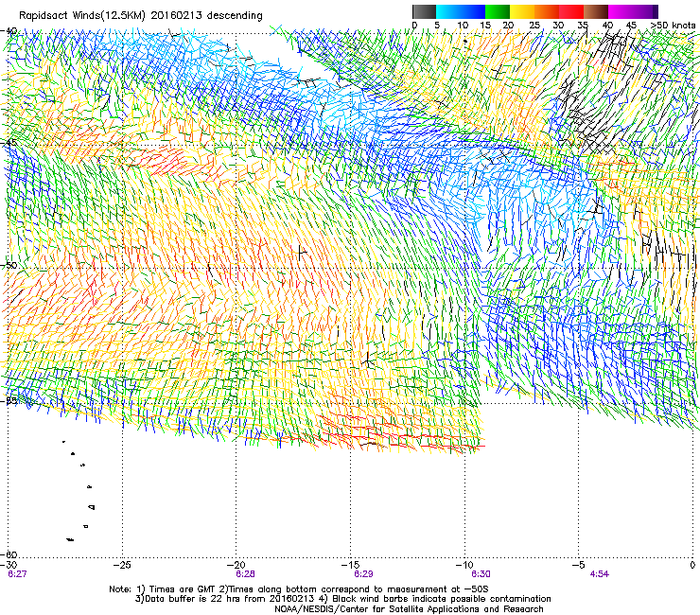Viewport: 700px width, 615px height.
Task: Click the brown 35-40 knots legend swatch
Action: coord(596,11)
